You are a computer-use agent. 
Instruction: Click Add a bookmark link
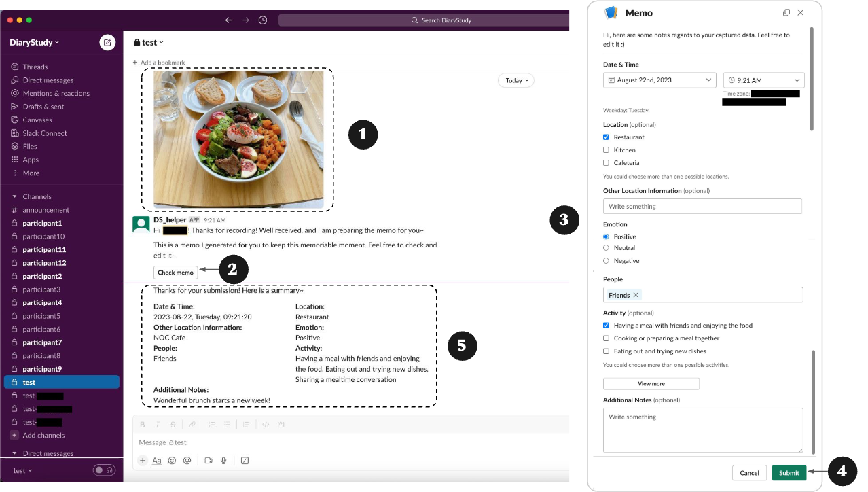158,63
